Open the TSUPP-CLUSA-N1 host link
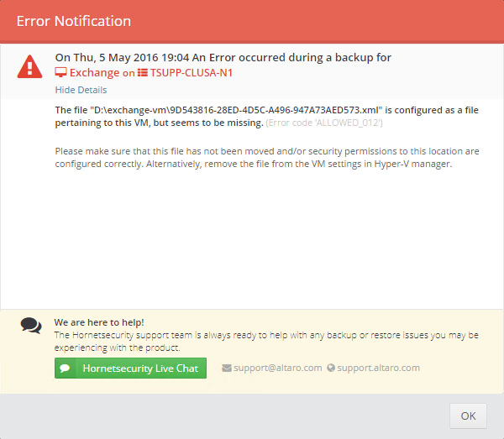 [192, 72]
